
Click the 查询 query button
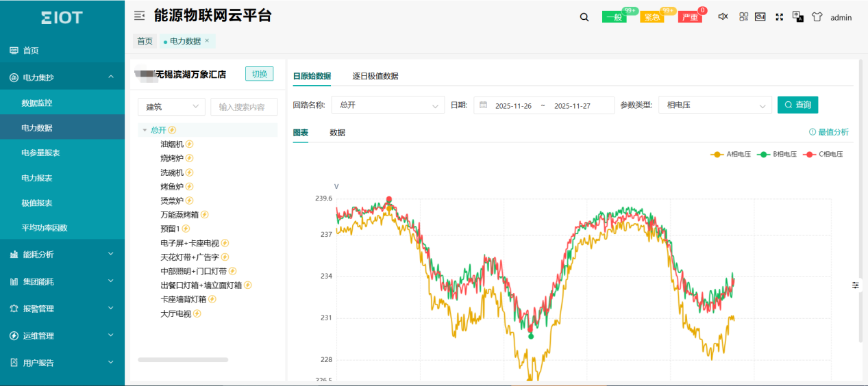coord(797,105)
